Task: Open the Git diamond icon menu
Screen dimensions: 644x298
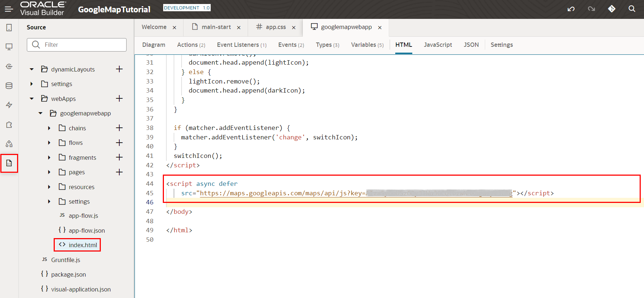Action: click(x=612, y=9)
